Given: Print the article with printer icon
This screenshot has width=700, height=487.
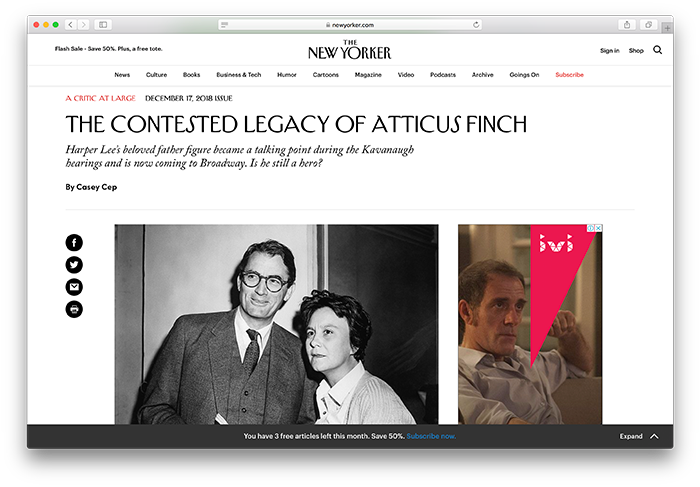Looking at the screenshot, I should (74, 309).
